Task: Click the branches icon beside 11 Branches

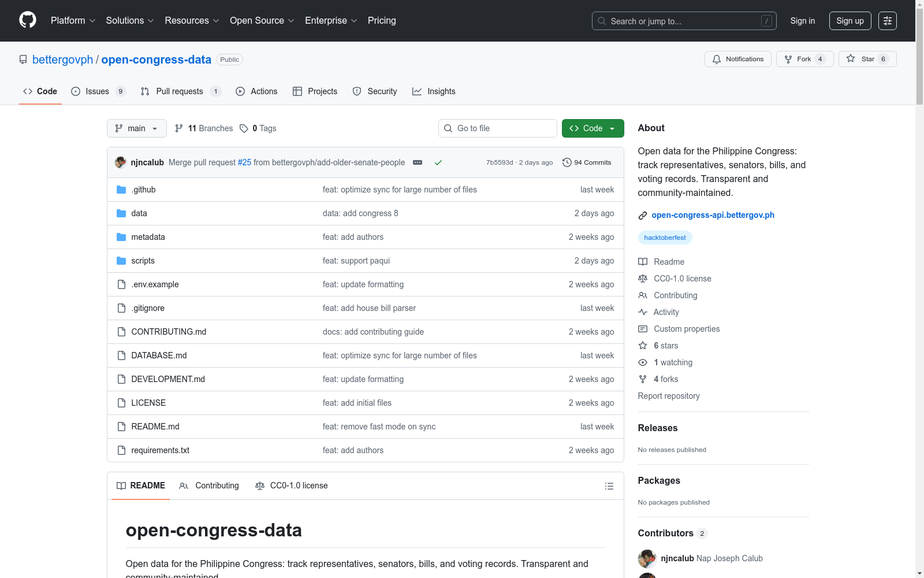Action: 179,128
